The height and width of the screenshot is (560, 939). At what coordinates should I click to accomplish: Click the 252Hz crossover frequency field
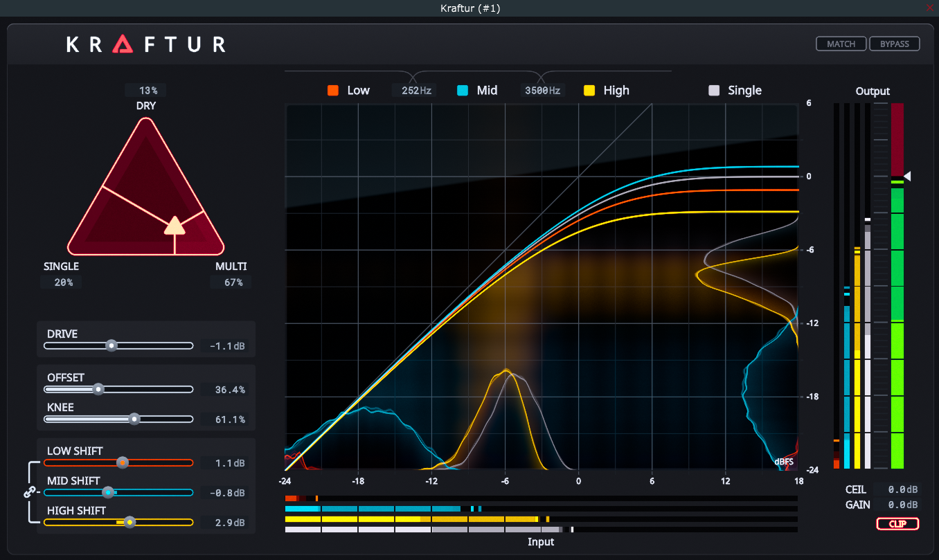(x=413, y=90)
